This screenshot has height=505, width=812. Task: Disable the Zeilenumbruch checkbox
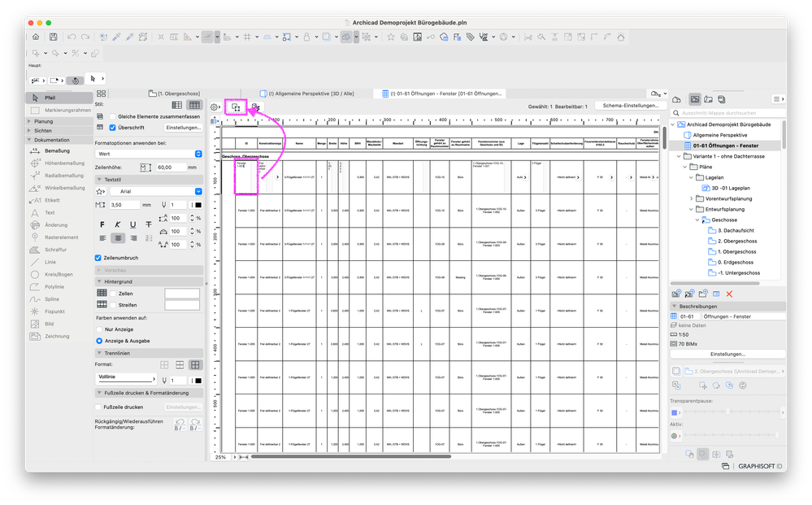coord(98,258)
